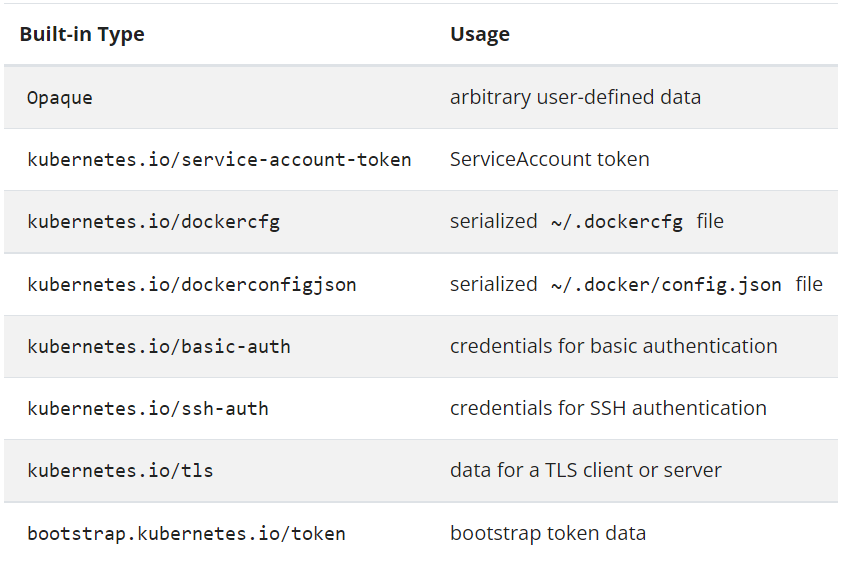Click the kubernetes.io/service-account-token code text
The height and width of the screenshot is (569, 846).
(x=219, y=160)
